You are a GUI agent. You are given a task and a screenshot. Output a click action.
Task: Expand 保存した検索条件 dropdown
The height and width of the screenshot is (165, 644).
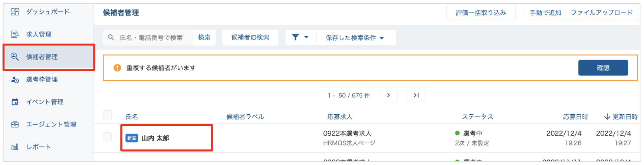(355, 38)
